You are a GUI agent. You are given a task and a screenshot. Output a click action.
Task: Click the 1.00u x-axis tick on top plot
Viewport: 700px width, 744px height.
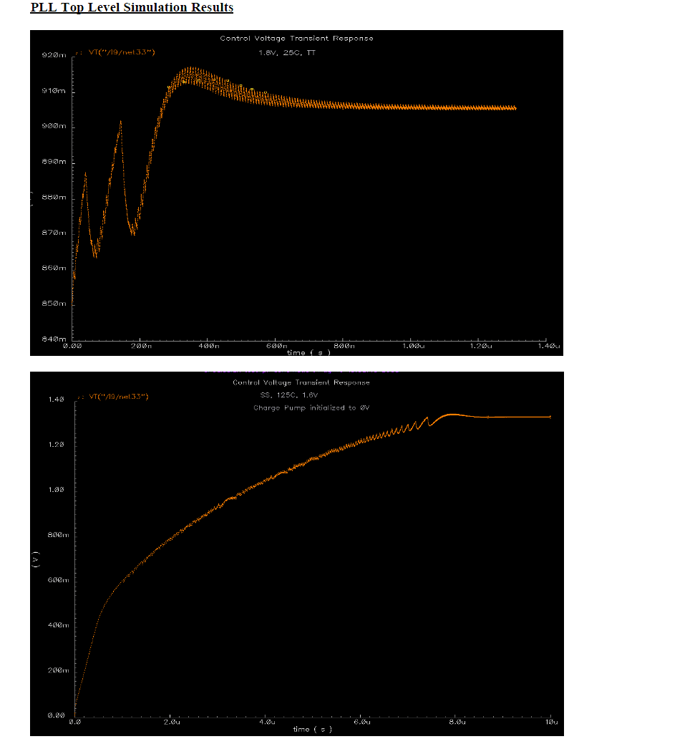pyautogui.click(x=414, y=346)
